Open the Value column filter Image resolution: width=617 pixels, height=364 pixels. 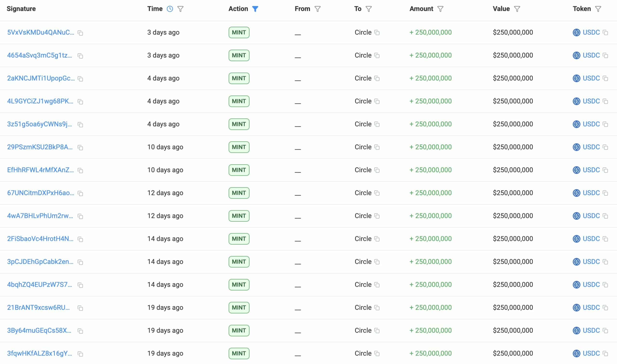[517, 9]
